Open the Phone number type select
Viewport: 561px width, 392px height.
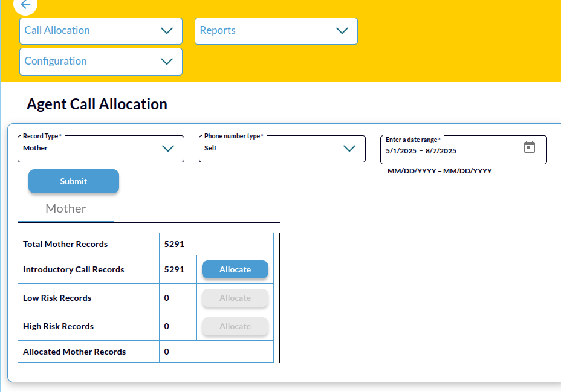click(x=282, y=149)
